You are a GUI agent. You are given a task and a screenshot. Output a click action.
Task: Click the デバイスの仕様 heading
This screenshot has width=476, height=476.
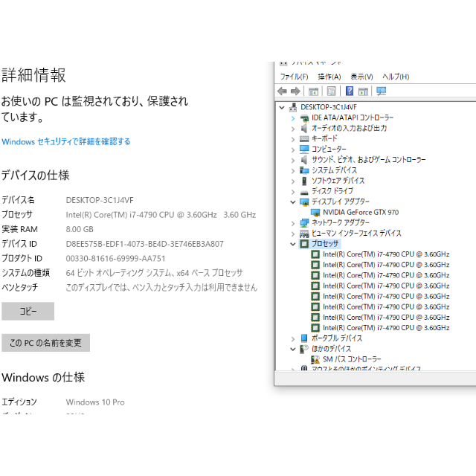pyautogui.click(x=36, y=176)
